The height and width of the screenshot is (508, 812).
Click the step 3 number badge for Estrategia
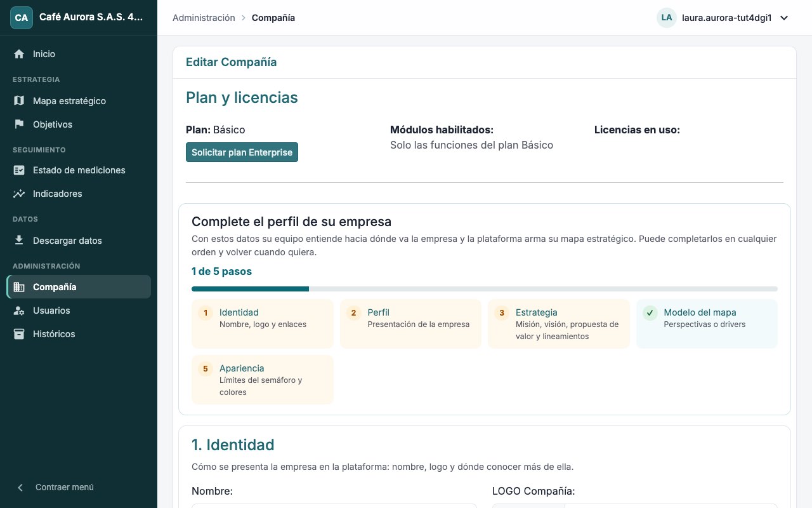pyautogui.click(x=502, y=313)
